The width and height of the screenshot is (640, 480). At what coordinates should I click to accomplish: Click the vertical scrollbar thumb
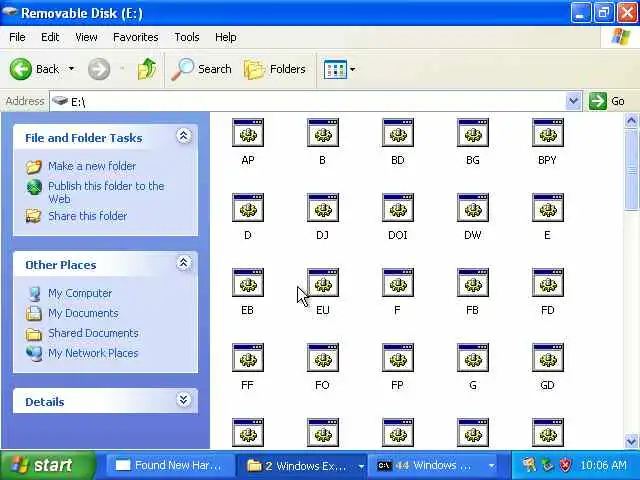click(631, 170)
